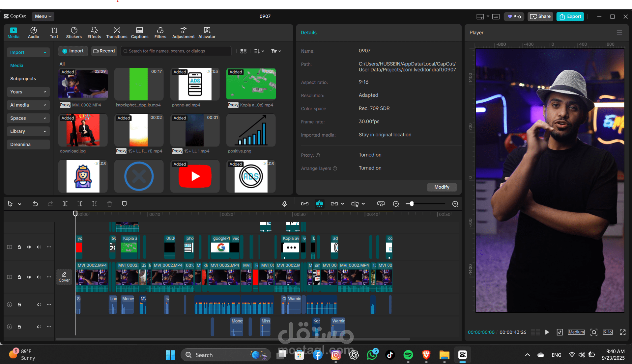This screenshot has height=364, width=632.
Task: Click the Export button
Action: pos(570,16)
